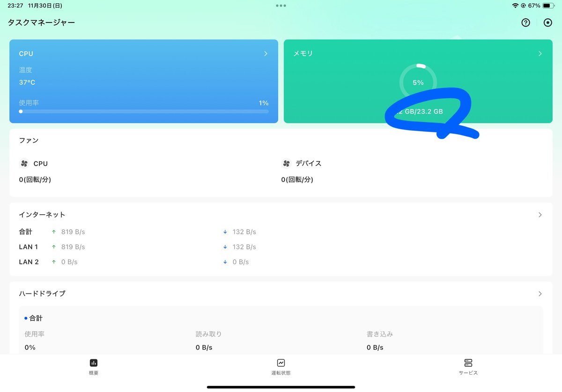Expand the メモリ card chevron
Image resolution: width=562 pixels, height=392 pixels.
(540, 54)
